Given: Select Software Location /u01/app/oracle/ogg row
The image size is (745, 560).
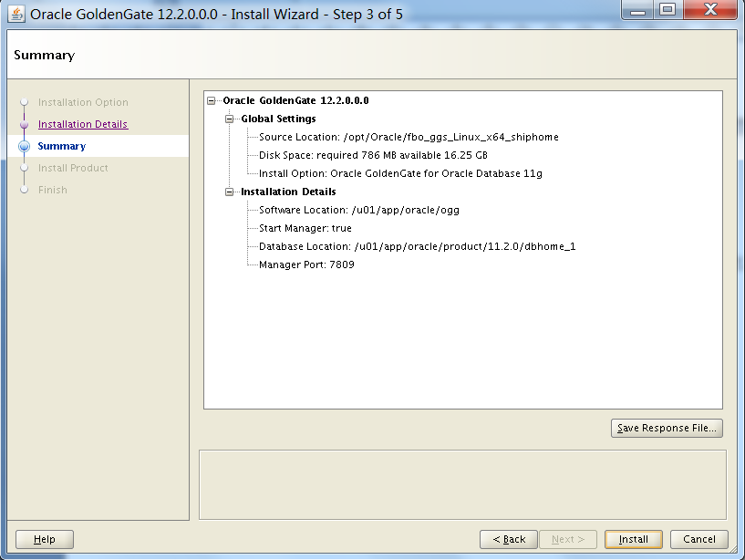Looking at the screenshot, I should (x=358, y=210).
